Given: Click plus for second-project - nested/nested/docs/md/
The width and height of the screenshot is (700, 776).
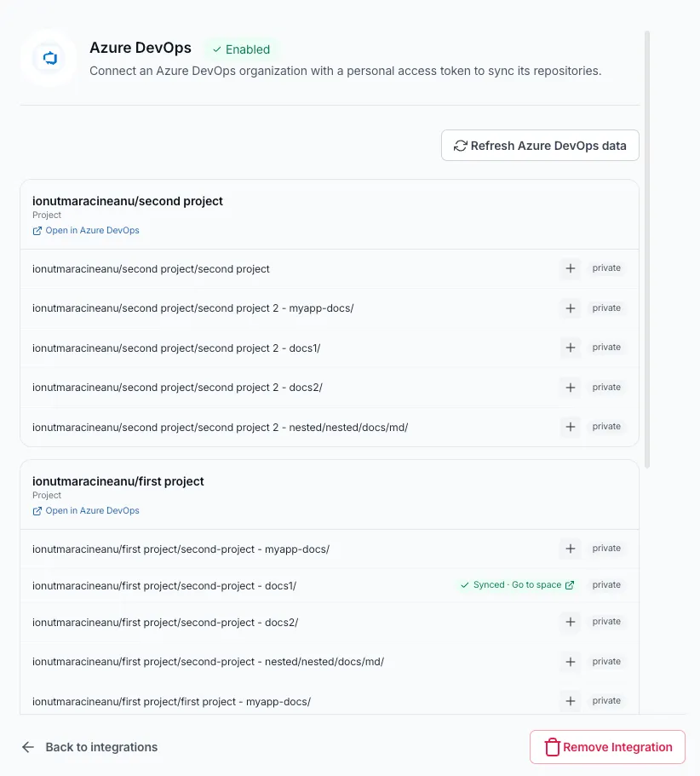Looking at the screenshot, I should pyautogui.click(x=571, y=662).
